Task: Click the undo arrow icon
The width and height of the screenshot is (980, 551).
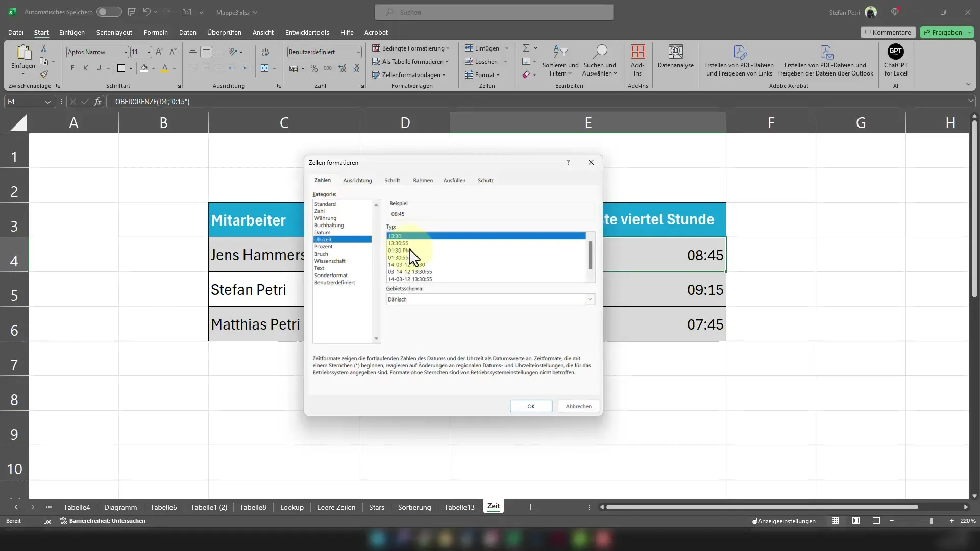Action: (x=147, y=12)
